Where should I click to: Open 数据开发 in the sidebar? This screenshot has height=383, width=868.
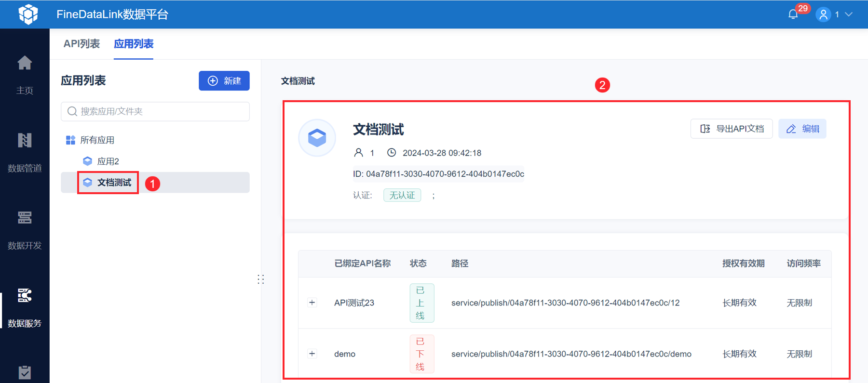pos(25,230)
